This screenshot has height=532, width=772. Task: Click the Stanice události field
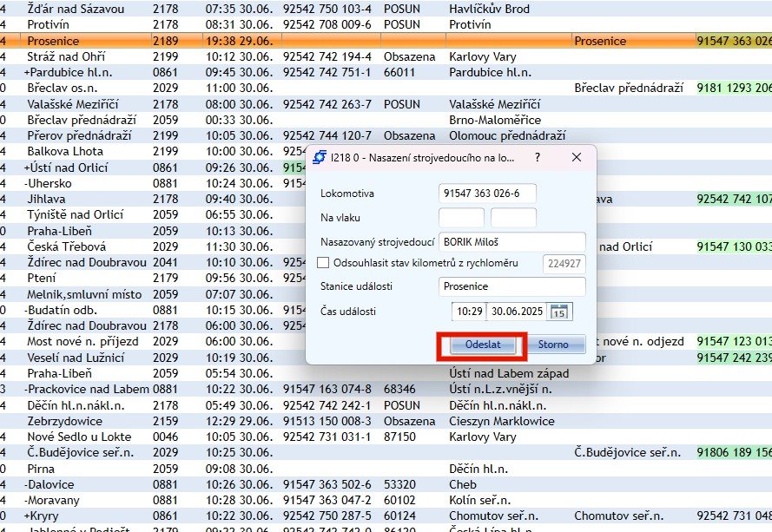pyautogui.click(x=511, y=286)
